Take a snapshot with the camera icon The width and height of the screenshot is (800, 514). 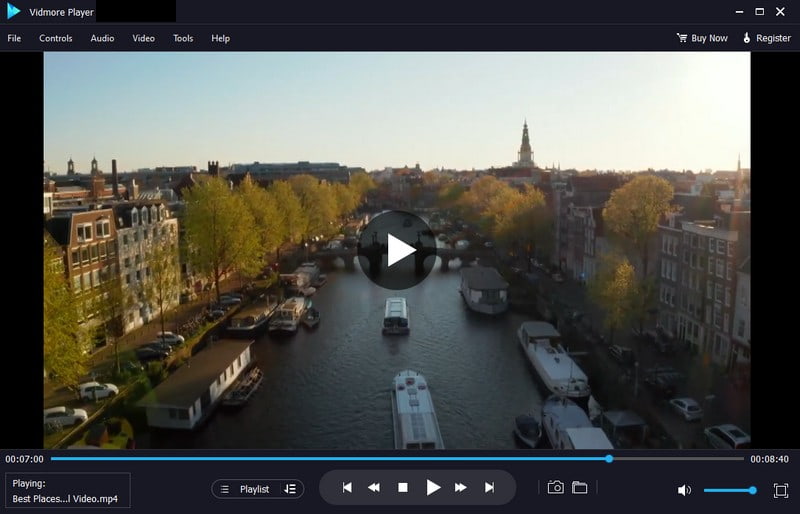coord(555,488)
